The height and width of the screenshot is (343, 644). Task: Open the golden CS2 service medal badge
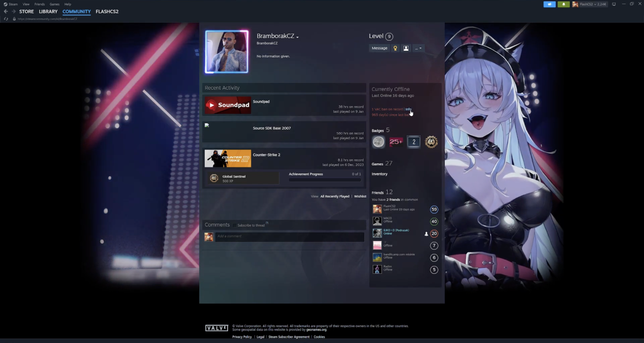(431, 142)
